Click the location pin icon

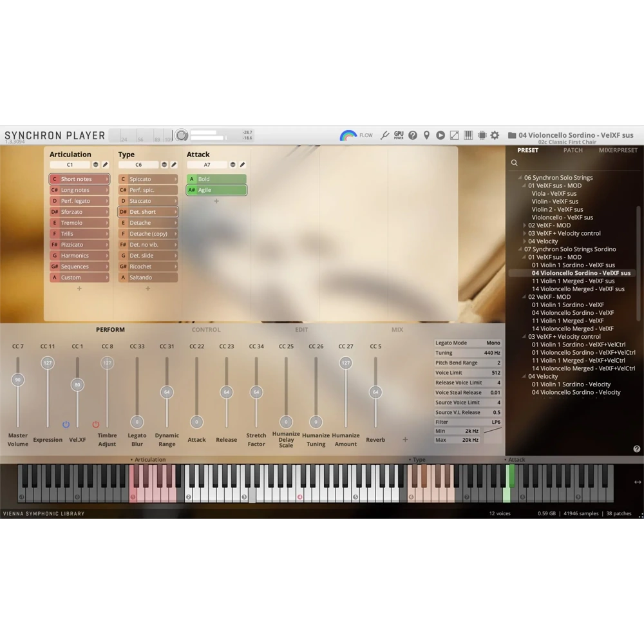(x=427, y=135)
